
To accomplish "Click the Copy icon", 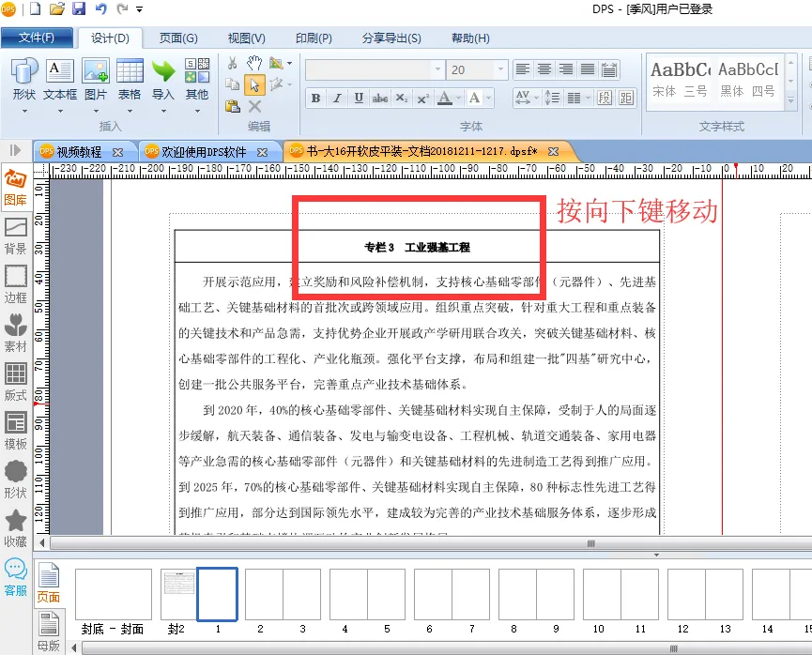I will pos(233,84).
